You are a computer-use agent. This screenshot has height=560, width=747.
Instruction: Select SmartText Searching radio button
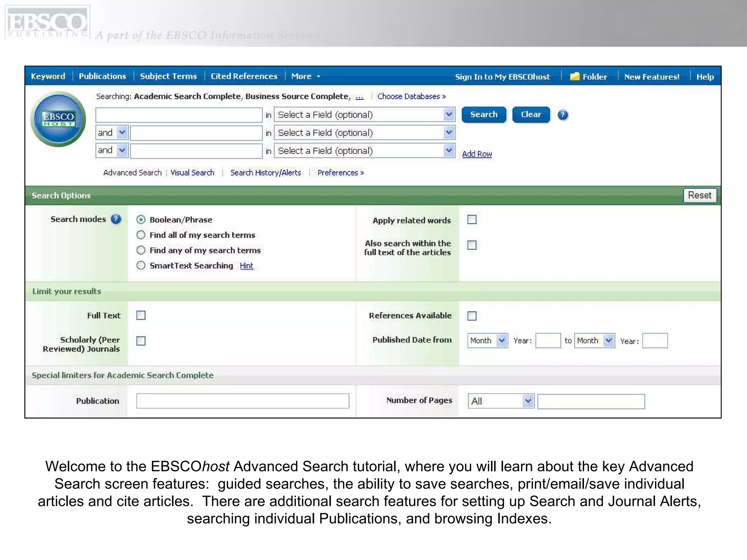pos(141,265)
